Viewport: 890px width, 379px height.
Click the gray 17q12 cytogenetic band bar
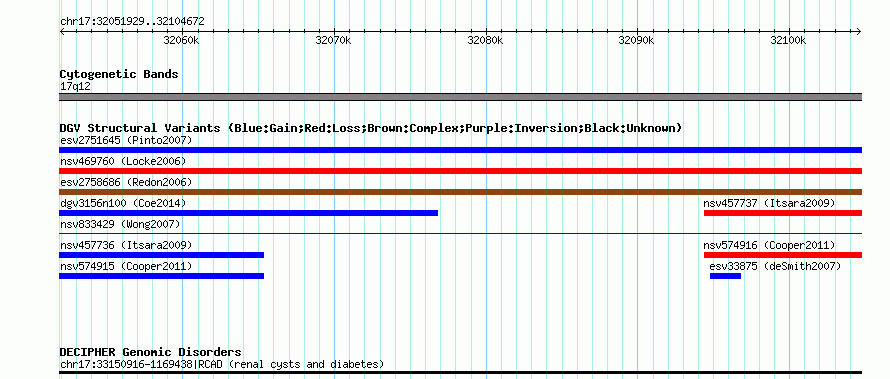click(460, 97)
